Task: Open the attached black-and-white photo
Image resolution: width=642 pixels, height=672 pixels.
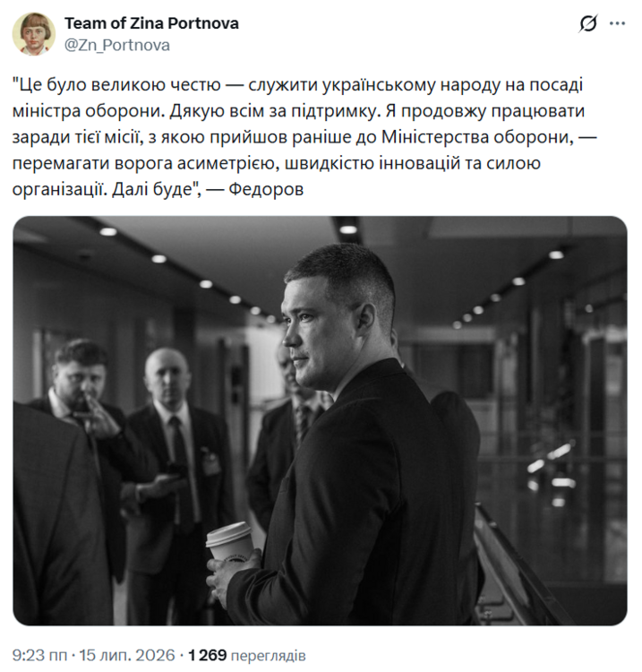Action: tap(320, 420)
